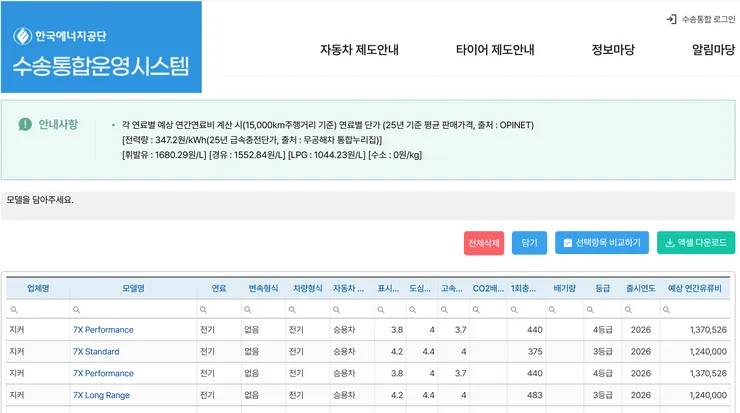Sort by the 출시연도 column header
Screen dimensions: 740x413
tap(640, 288)
